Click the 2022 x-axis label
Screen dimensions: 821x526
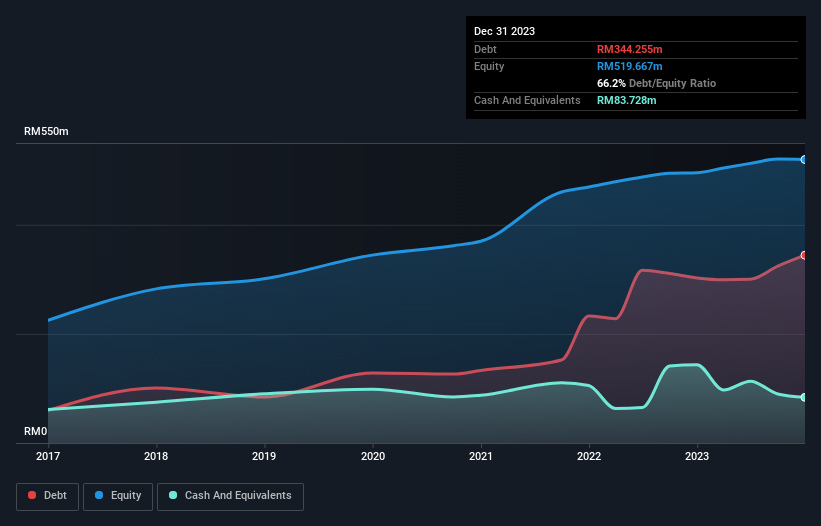pyautogui.click(x=589, y=456)
